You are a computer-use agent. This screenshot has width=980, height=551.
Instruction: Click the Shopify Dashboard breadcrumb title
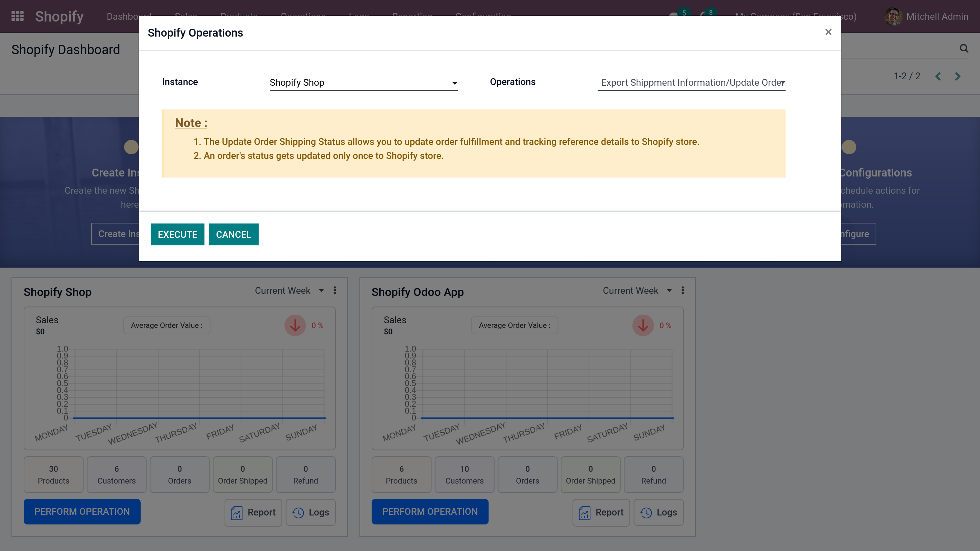click(65, 50)
